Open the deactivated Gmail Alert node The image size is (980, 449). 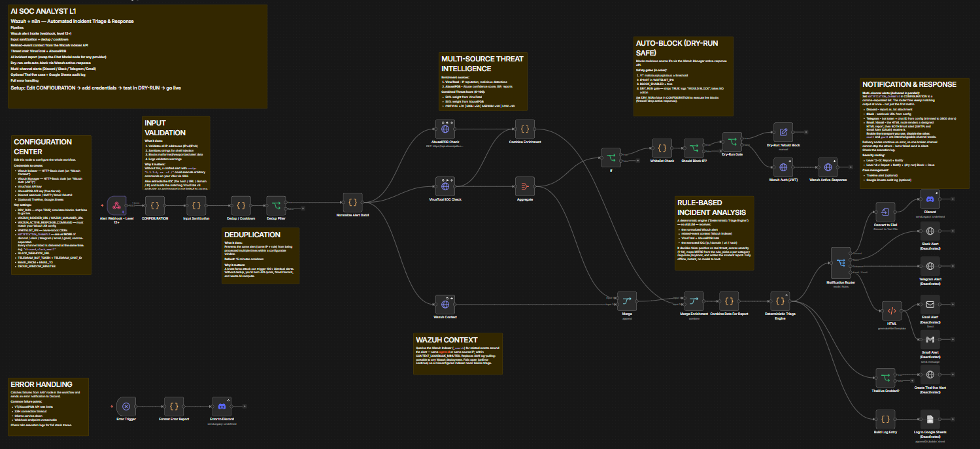click(x=930, y=339)
